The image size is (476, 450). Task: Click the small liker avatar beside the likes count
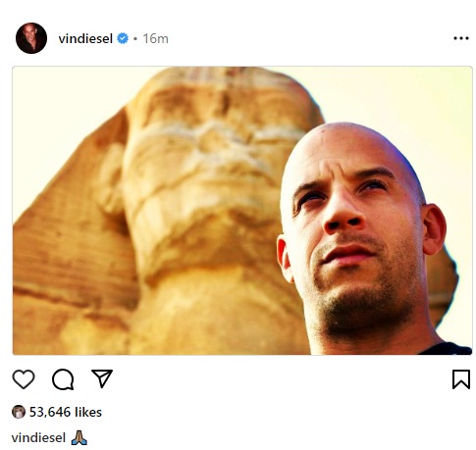[x=19, y=412]
